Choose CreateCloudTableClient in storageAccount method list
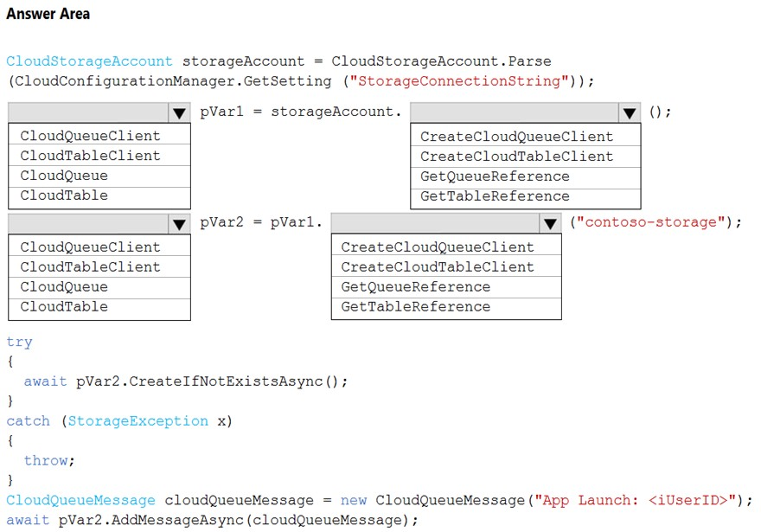Image resolution: width=761 pixels, height=532 pixels. point(526,157)
